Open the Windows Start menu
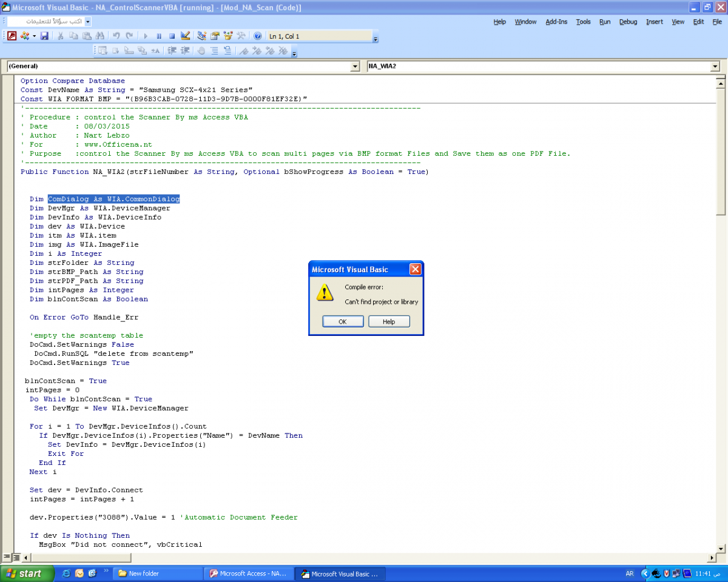This screenshot has height=582, width=728. point(26,574)
